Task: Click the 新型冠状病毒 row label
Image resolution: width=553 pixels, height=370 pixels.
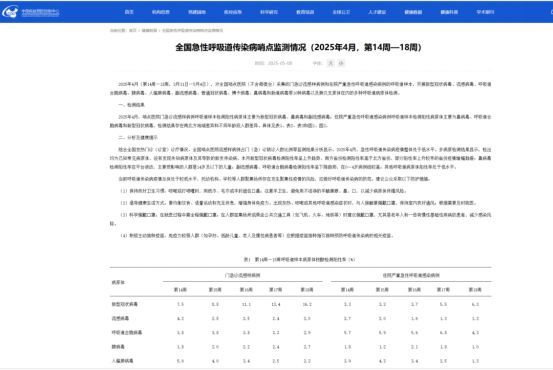Action: click(124, 304)
